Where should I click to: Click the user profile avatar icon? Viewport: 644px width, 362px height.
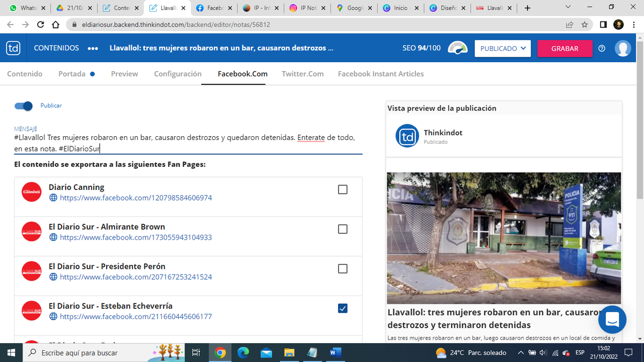click(x=623, y=48)
